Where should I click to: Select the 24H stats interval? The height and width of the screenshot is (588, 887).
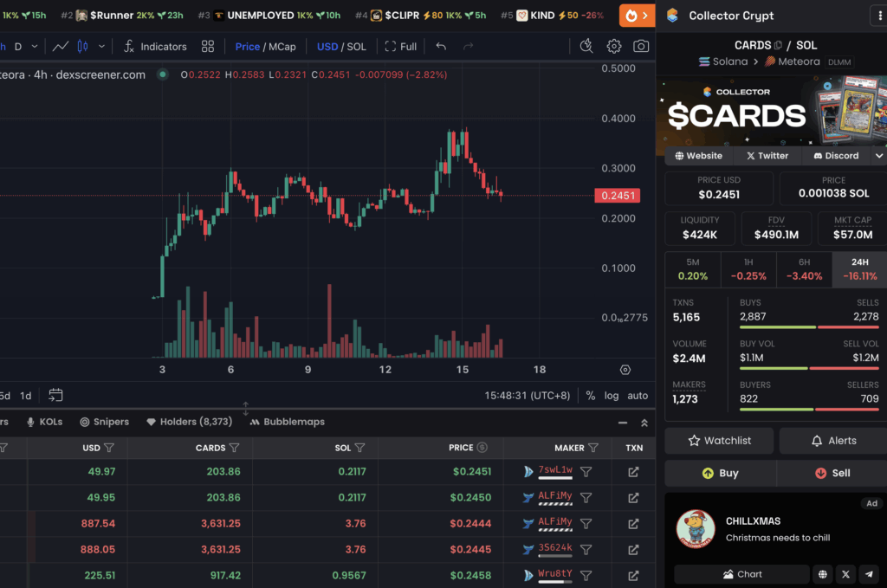(x=859, y=269)
